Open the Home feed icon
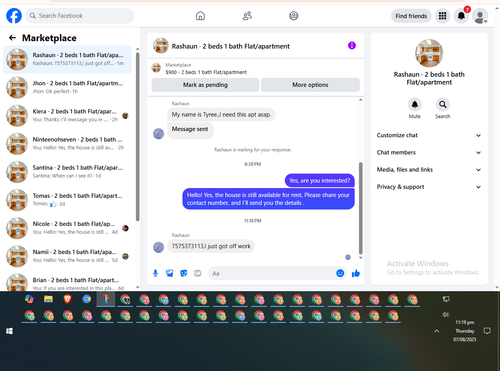The width and height of the screenshot is (500, 371). click(x=200, y=16)
